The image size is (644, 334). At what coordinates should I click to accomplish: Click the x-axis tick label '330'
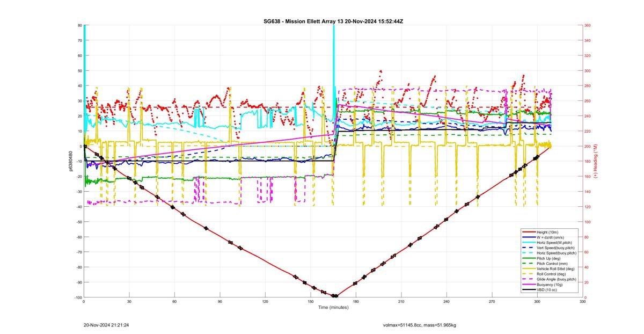(582, 302)
